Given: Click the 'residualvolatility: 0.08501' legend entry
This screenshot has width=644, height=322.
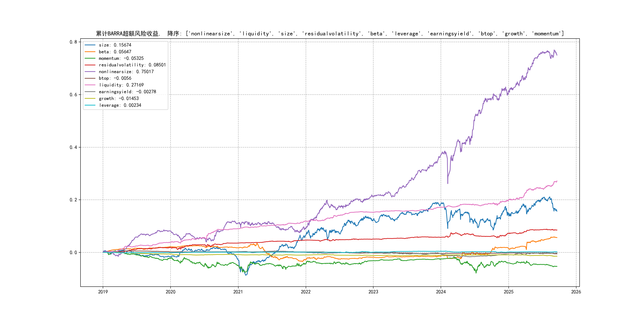Looking at the screenshot, I should (x=132, y=65).
